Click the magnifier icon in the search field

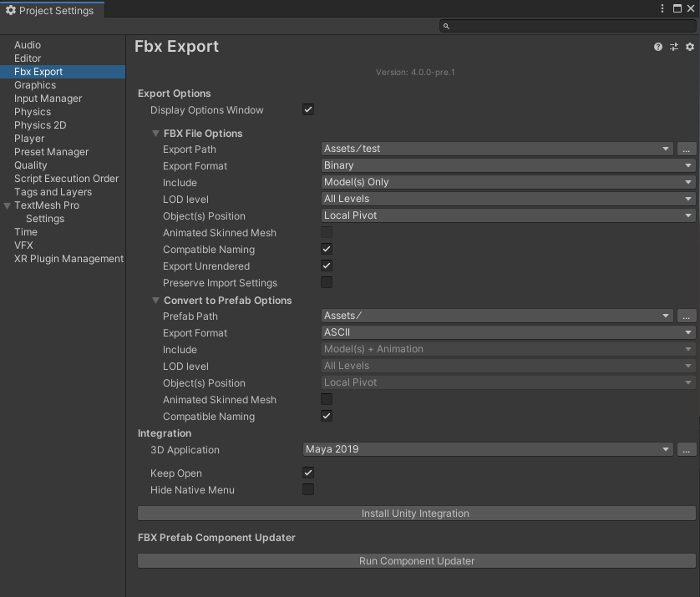click(446, 25)
